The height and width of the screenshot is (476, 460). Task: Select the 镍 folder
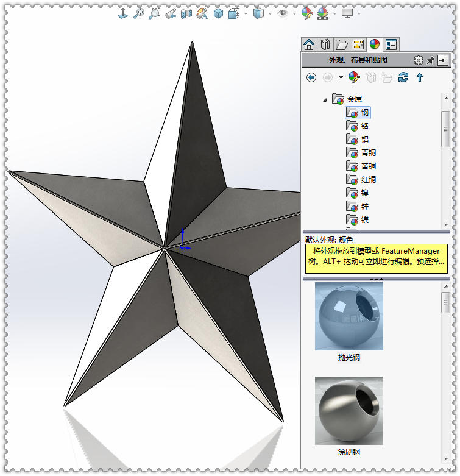(x=358, y=193)
